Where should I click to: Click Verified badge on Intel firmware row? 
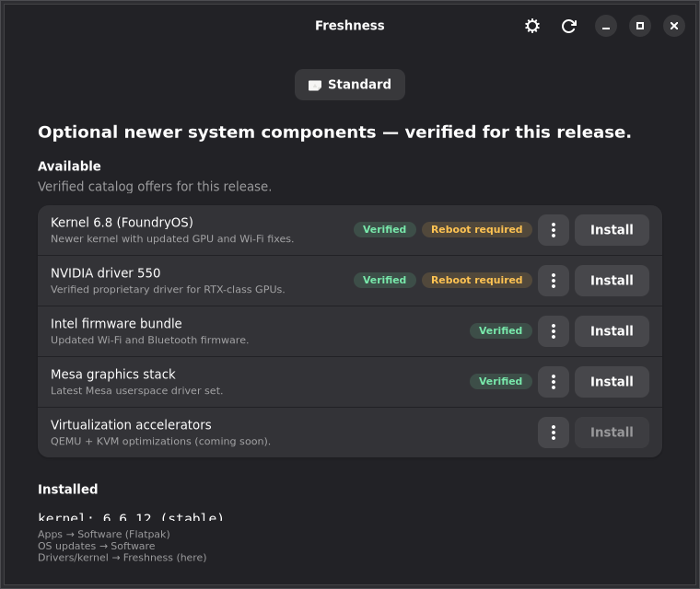pos(500,330)
